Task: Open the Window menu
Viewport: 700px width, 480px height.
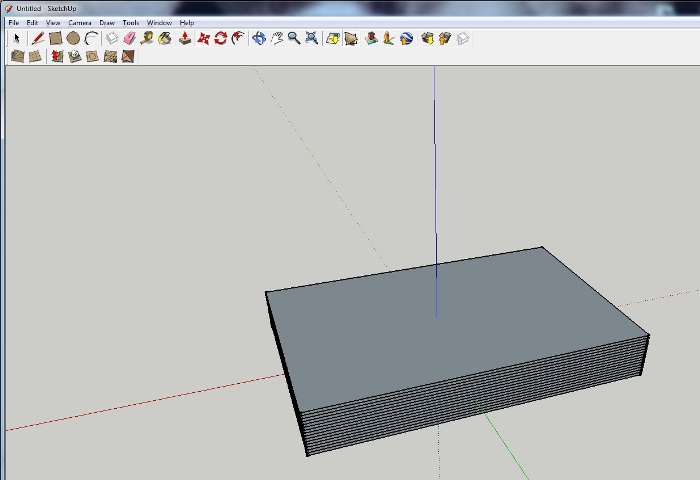Action: coord(159,22)
